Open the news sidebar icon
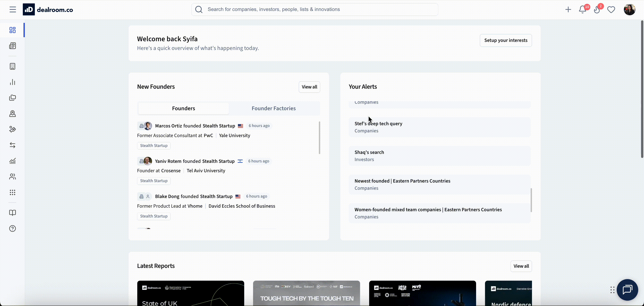Viewport: 644px width, 306px height. (13, 46)
